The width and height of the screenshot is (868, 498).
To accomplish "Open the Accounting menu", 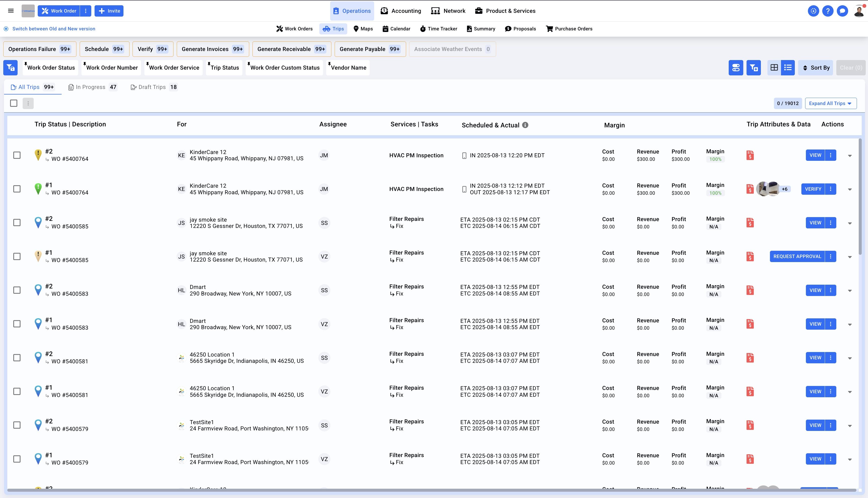I will [x=401, y=11].
